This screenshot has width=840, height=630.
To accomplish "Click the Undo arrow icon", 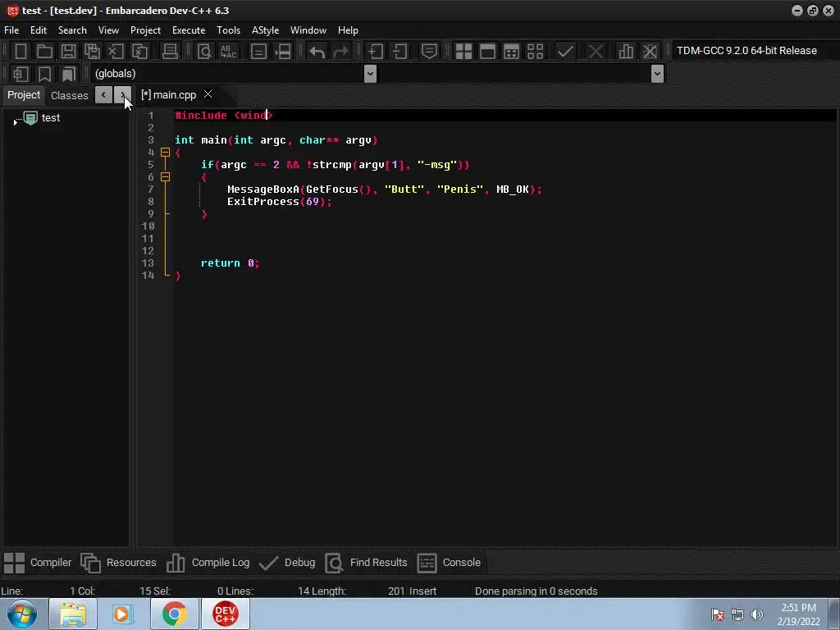I will (317, 52).
